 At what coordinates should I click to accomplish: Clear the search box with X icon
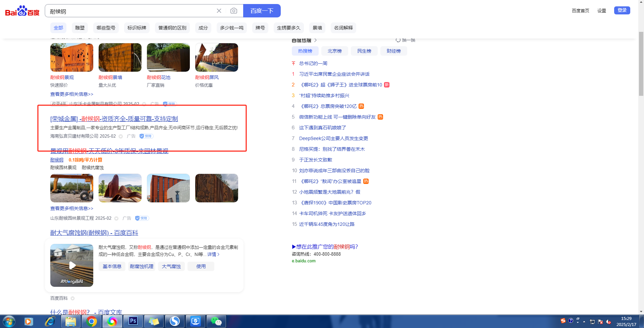coord(219,11)
